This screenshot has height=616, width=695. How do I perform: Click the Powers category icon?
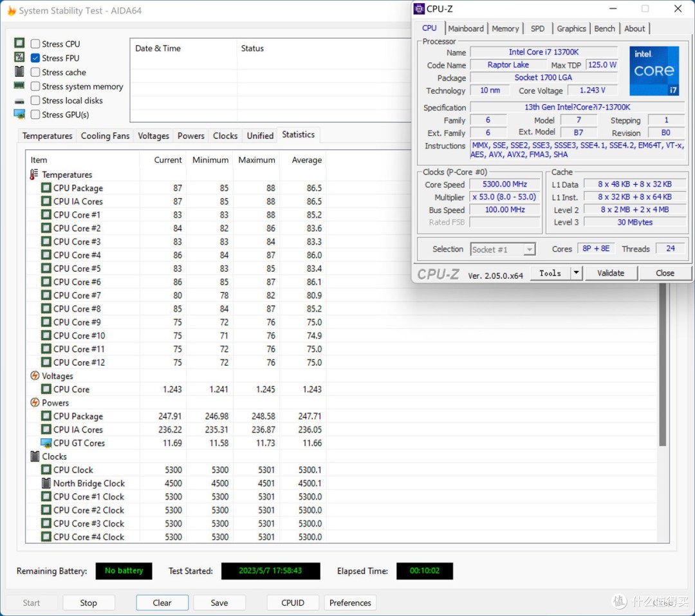tap(35, 403)
